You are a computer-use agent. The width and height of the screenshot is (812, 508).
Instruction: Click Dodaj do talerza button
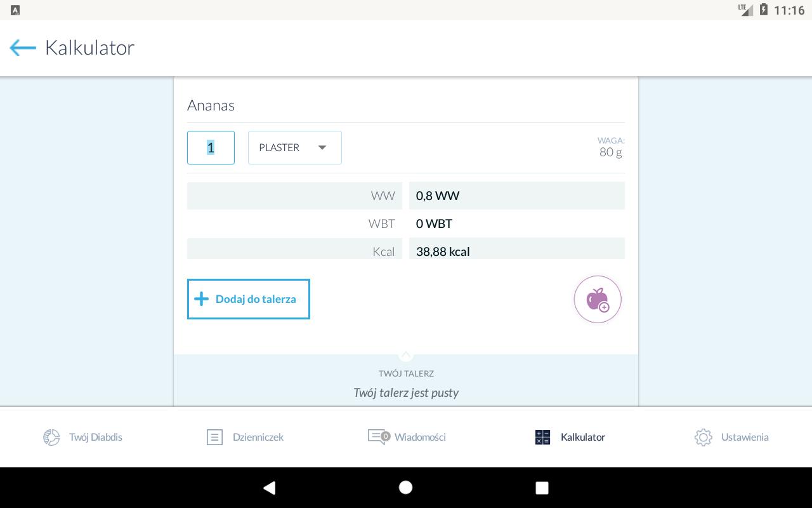tap(249, 299)
